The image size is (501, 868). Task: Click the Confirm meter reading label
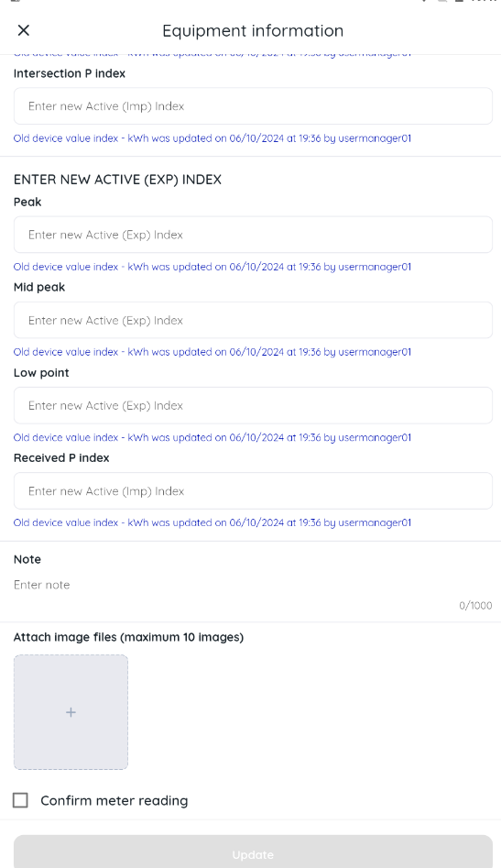pos(114,800)
